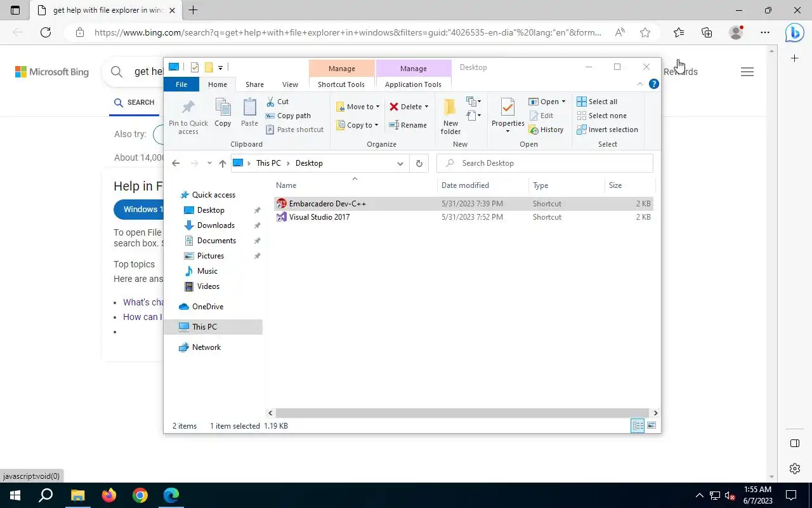Open file History from ribbon
The image size is (812, 508).
(546, 130)
